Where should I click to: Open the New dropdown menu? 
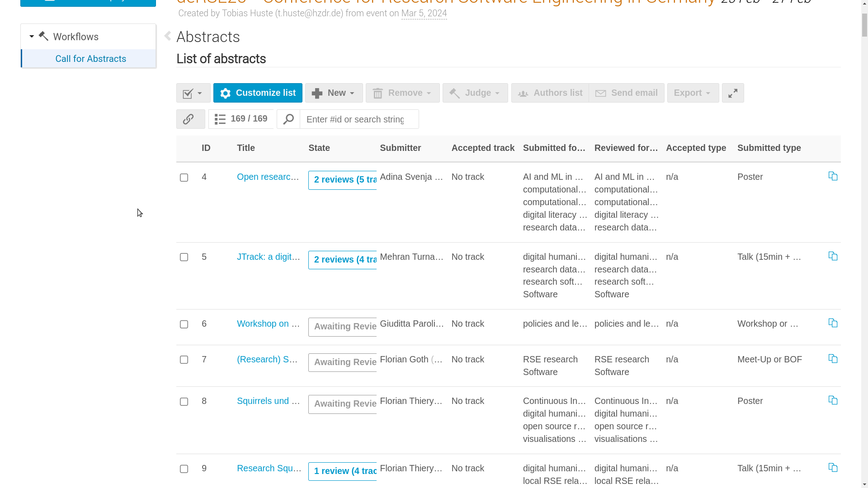pos(334,93)
